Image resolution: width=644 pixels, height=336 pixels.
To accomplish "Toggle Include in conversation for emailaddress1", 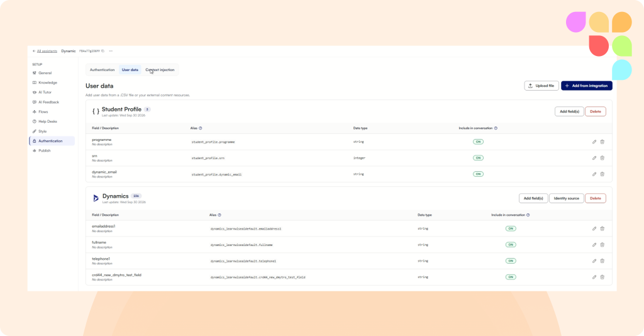I will pos(511,228).
